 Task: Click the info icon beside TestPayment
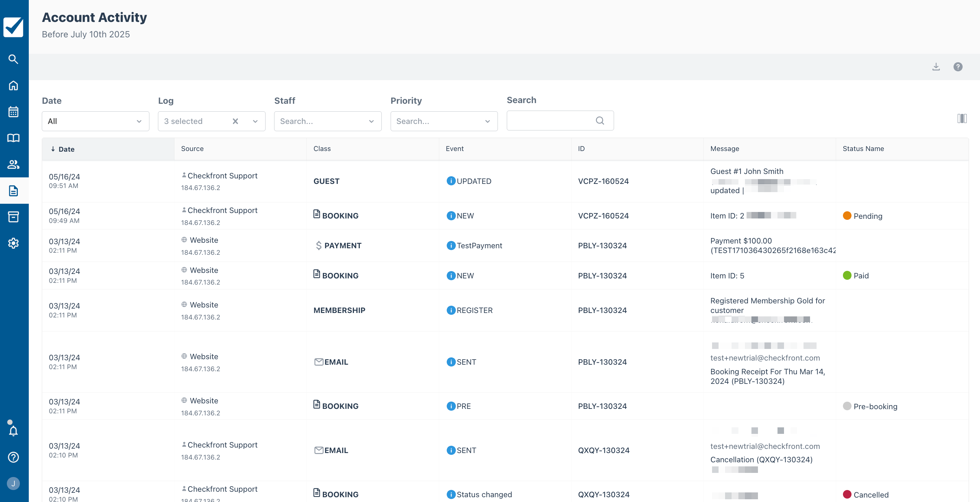pos(451,246)
